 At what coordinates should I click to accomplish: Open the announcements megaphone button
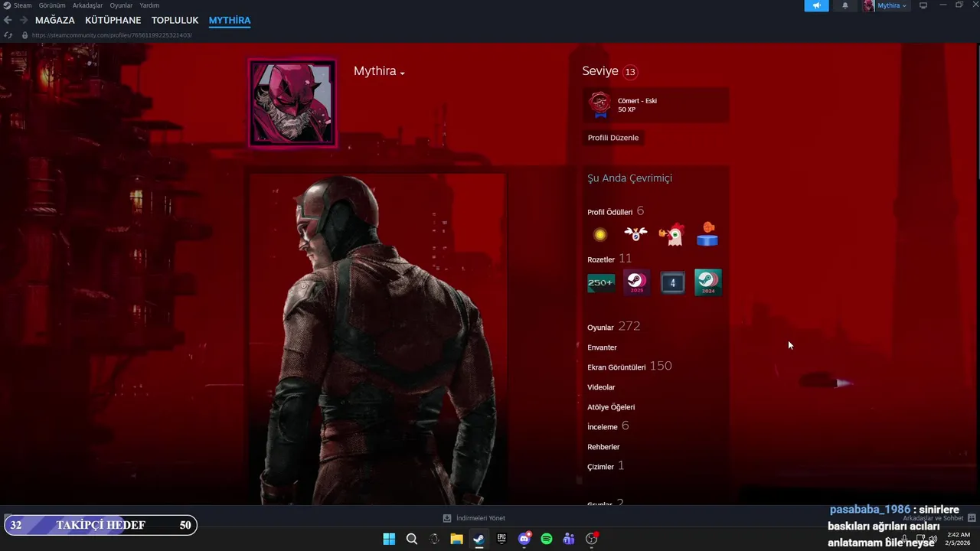[x=816, y=5]
